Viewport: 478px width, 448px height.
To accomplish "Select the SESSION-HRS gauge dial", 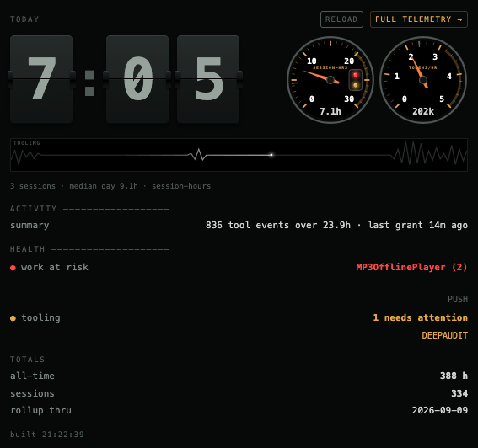I will (x=330, y=80).
